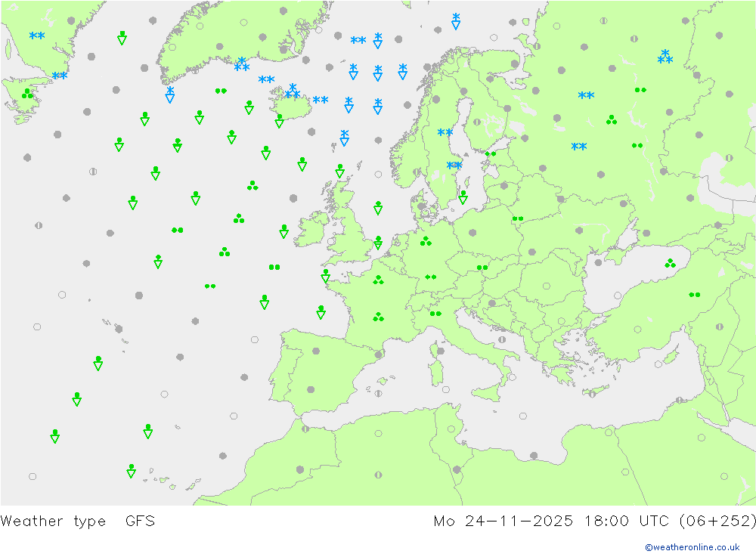Viewport: 756px width, 554px height.
Task: Select the triple rain symbol over Labrador
Action: 27,94
